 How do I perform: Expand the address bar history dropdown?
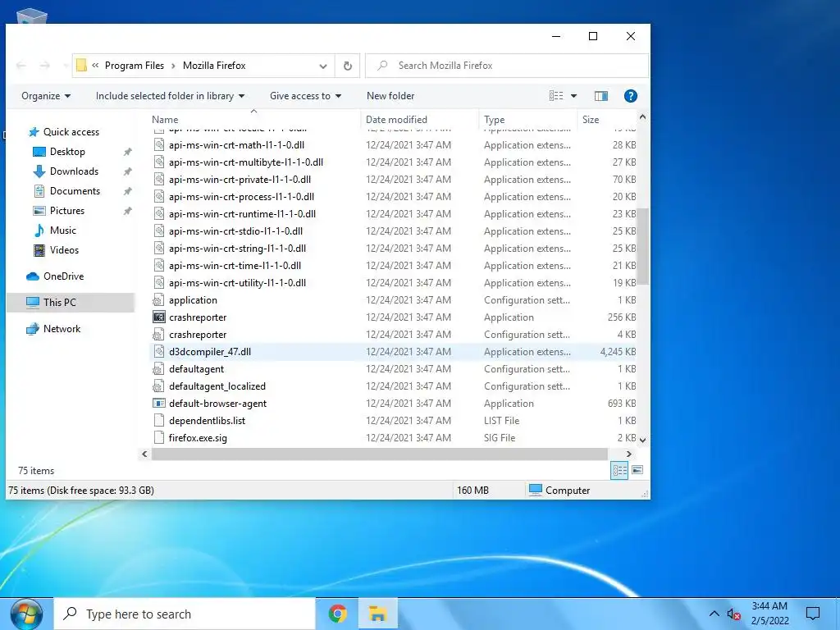click(x=323, y=66)
